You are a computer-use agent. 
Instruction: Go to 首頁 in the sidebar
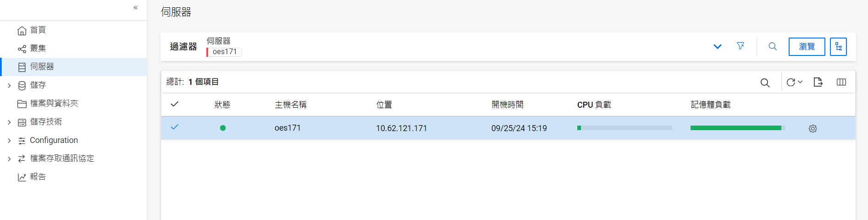[38, 30]
